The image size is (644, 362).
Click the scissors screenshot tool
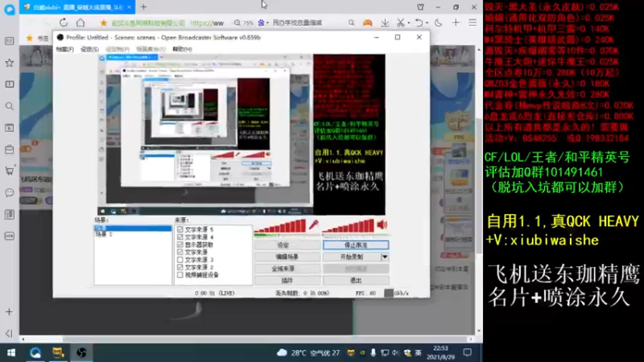400,23
